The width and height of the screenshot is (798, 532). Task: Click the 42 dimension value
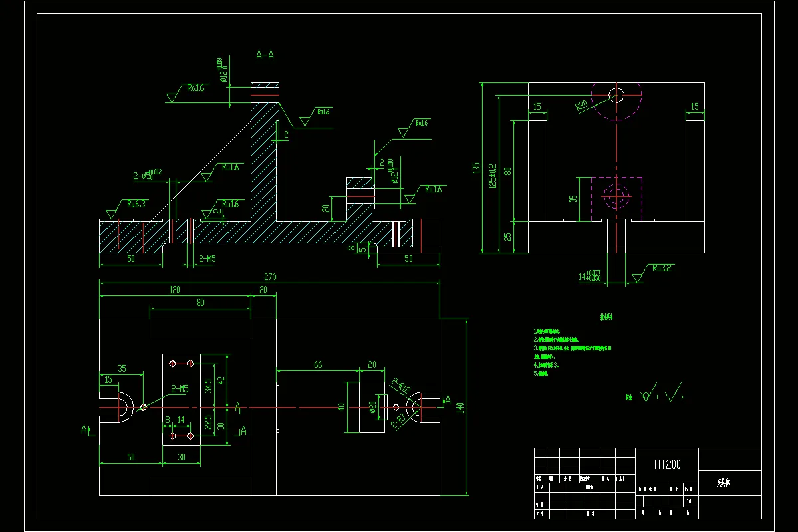(x=221, y=380)
